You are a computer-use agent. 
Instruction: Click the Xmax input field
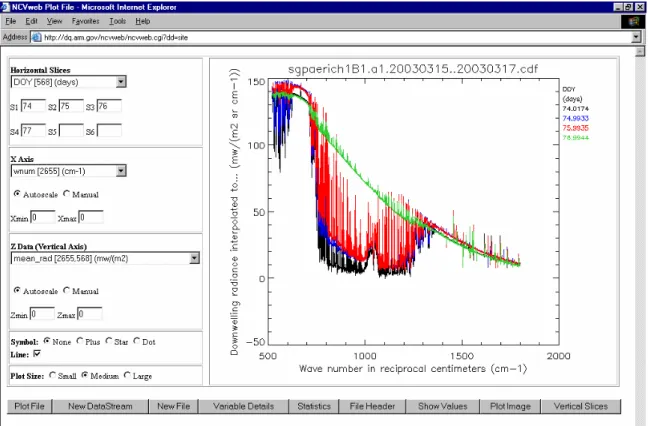(91, 217)
